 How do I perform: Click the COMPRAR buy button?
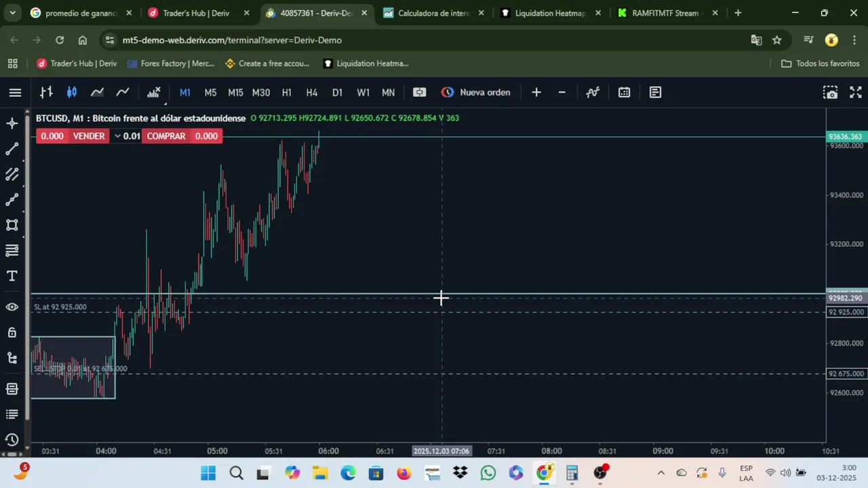[x=166, y=136]
